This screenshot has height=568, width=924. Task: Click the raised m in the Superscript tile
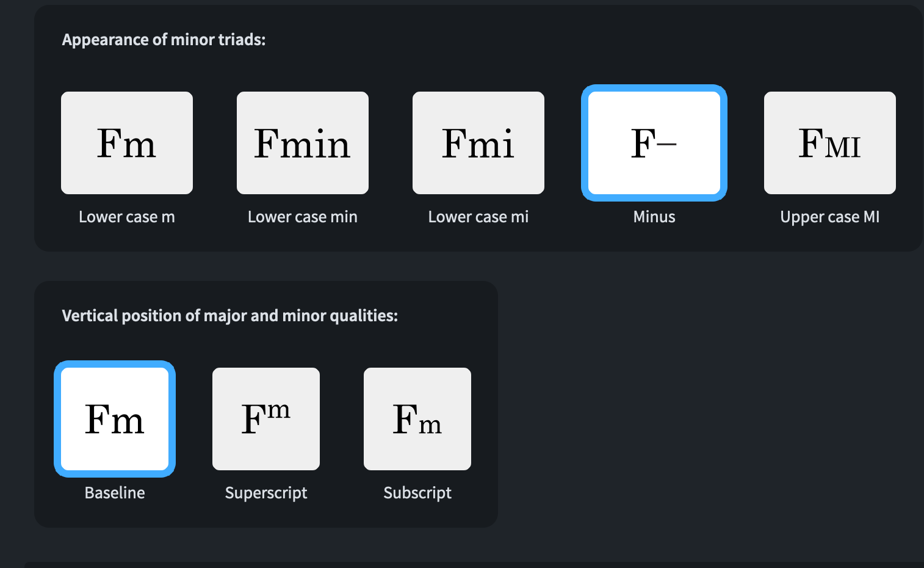click(278, 410)
